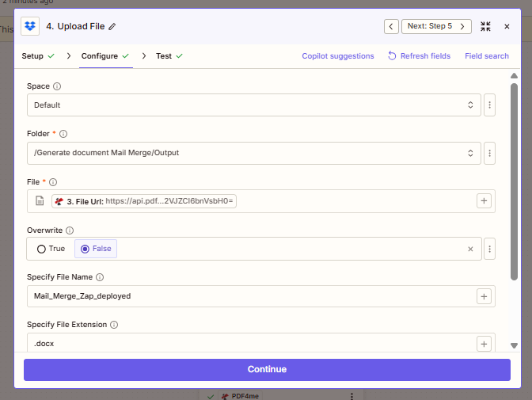Click the pencil icon to rename step
This screenshot has width=532, height=400.
click(112, 27)
